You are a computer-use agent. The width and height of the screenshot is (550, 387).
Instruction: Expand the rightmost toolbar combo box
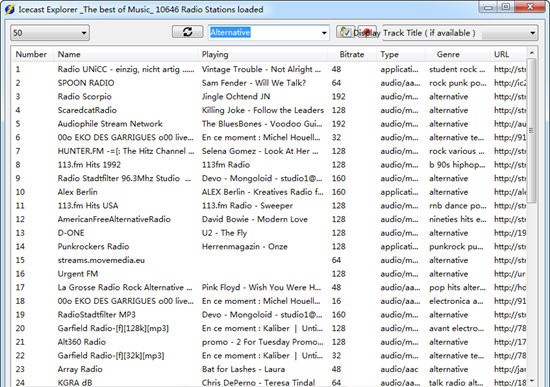click(460, 33)
